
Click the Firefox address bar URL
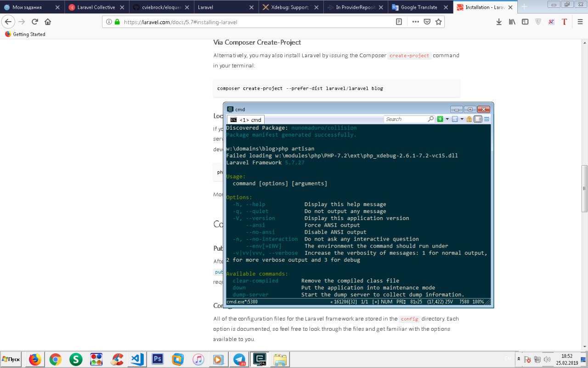coord(181,22)
